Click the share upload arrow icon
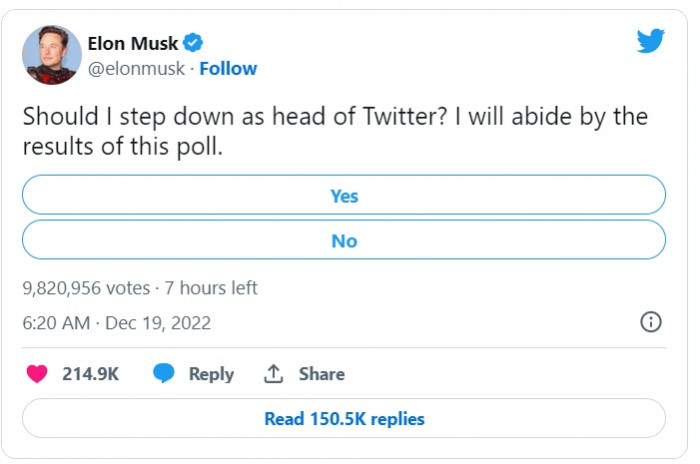This screenshot has height=464, width=700. pyautogui.click(x=273, y=374)
